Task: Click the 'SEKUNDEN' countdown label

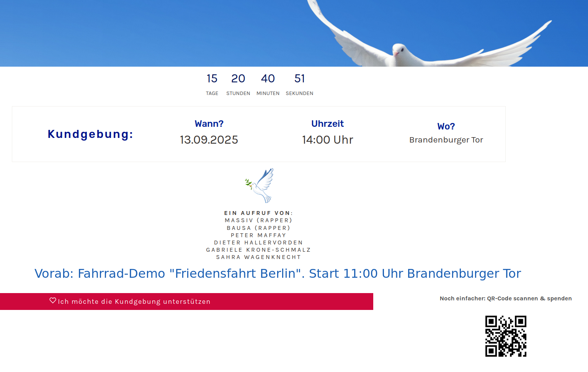Action: tap(300, 93)
